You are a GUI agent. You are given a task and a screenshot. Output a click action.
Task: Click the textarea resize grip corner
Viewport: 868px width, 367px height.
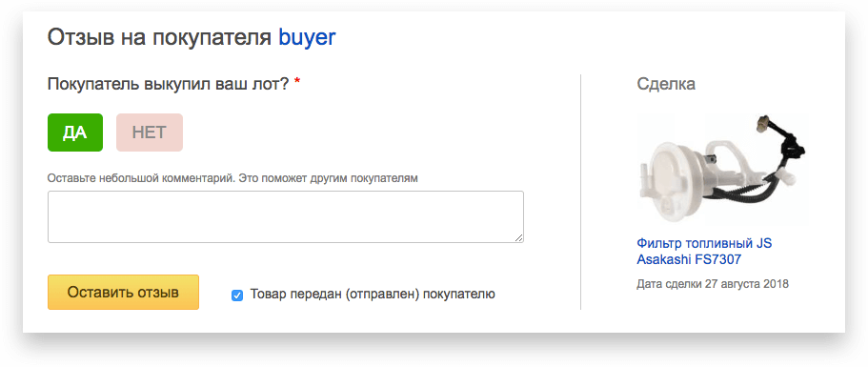tap(518, 238)
